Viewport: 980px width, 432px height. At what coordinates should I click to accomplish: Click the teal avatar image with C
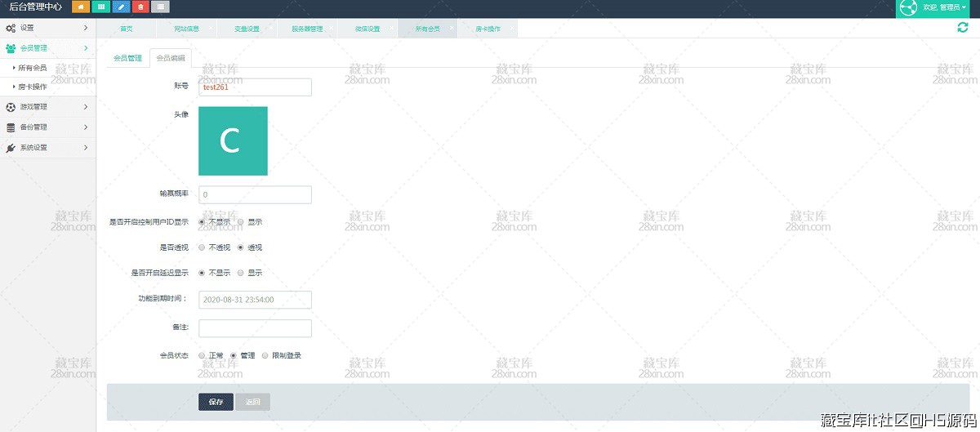click(x=233, y=140)
